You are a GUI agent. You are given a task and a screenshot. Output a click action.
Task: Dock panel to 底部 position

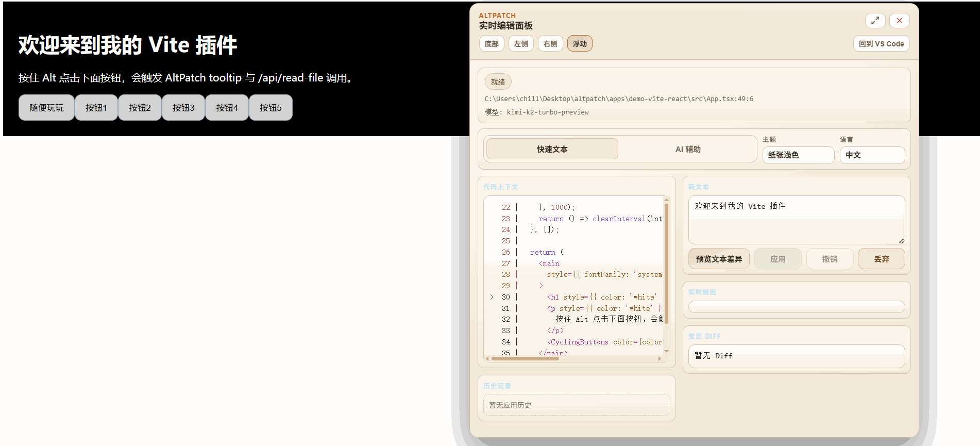492,44
